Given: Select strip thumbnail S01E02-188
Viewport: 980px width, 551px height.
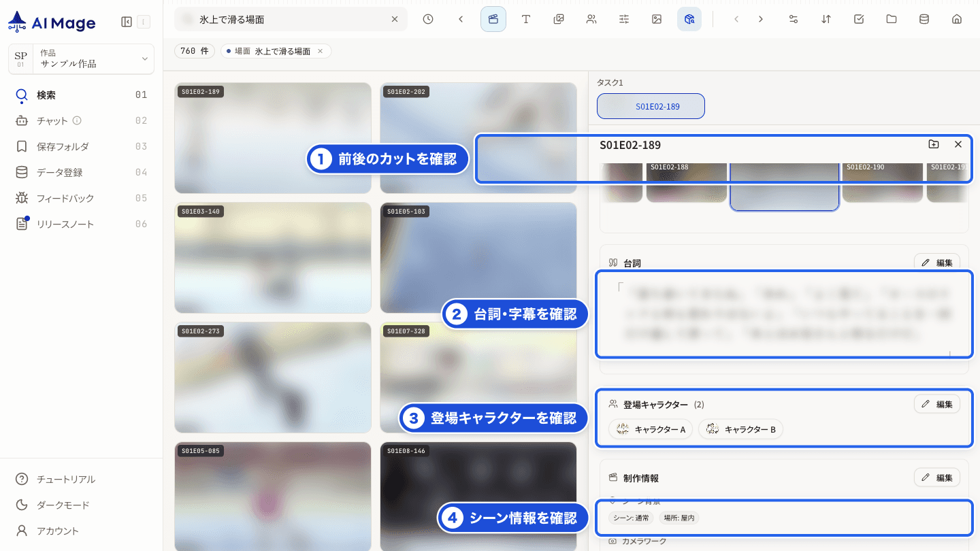Looking at the screenshot, I should (x=686, y=182).
